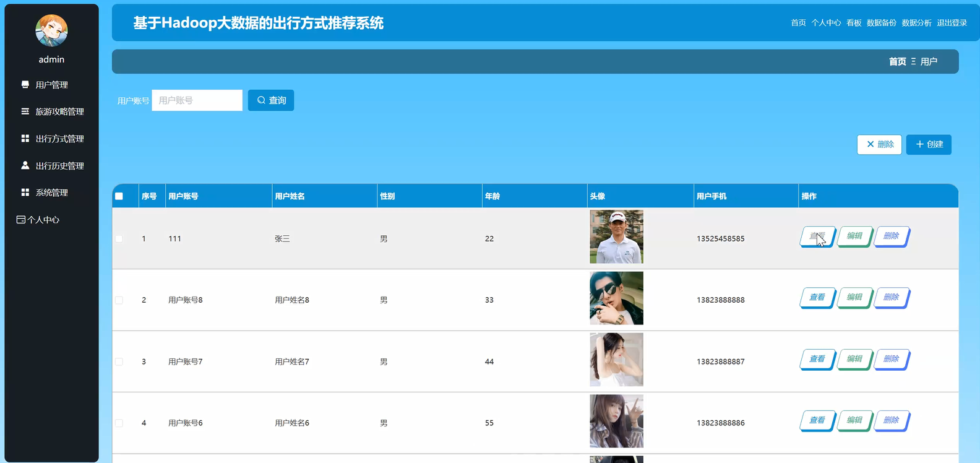Viewport: 980px width, 463px height.
Task: Click 删除 in 用户账号8 row
Action: tap(892, 298)
